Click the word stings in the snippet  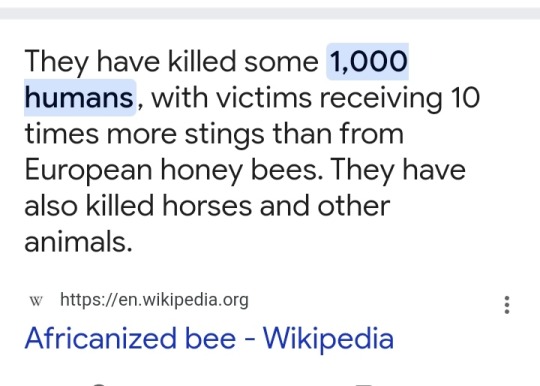click(x=225, y=135)
